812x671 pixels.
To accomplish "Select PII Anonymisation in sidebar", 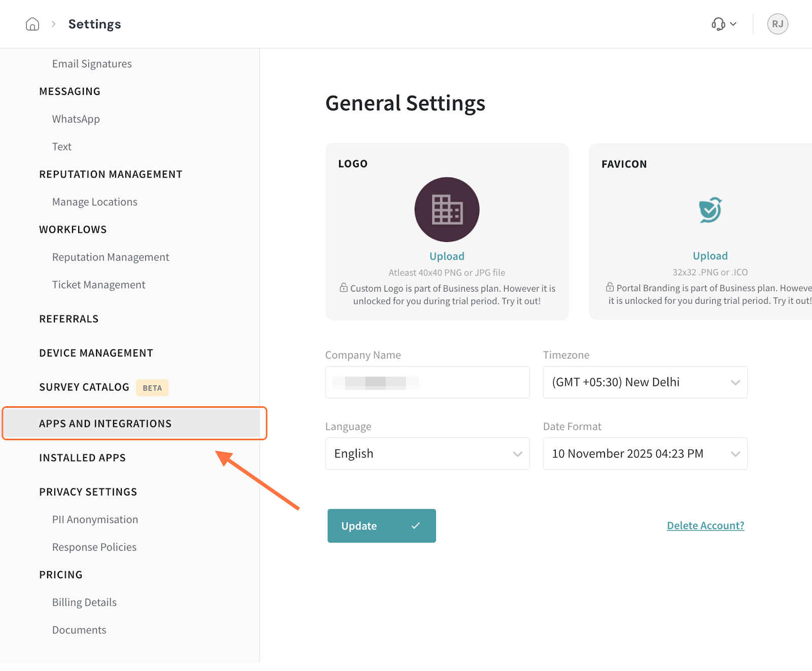I will point(95,519).
